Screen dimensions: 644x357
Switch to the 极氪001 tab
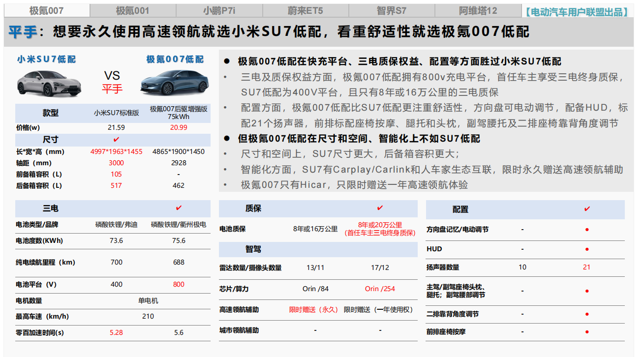[133, 10]
